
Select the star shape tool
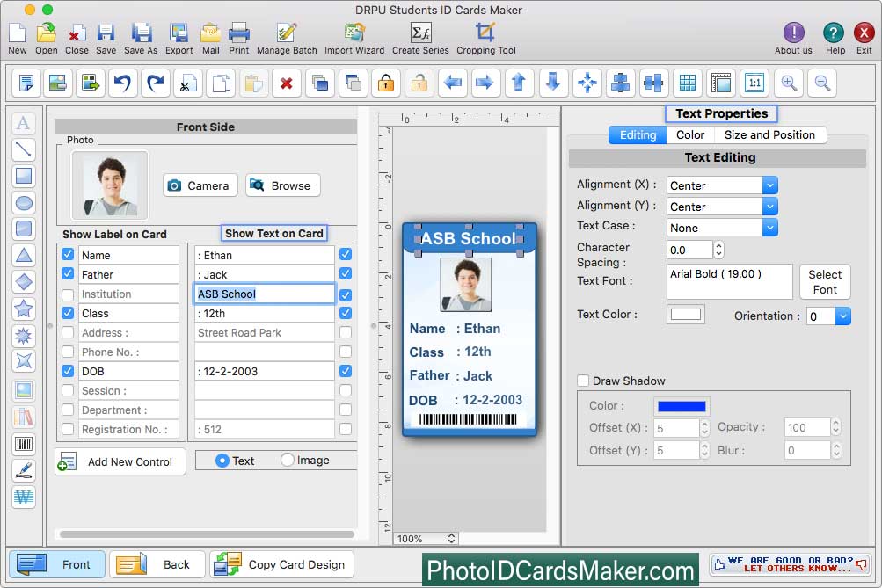(24, 309)
